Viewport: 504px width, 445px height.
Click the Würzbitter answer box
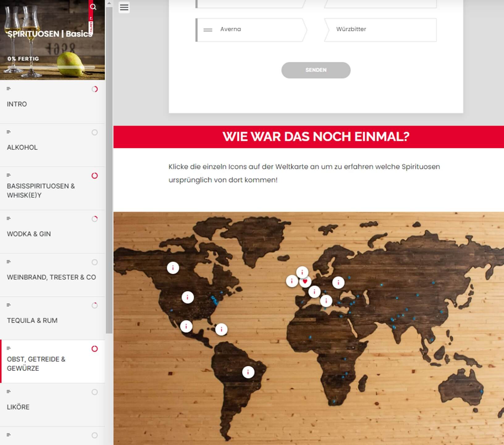coord(380,30)
